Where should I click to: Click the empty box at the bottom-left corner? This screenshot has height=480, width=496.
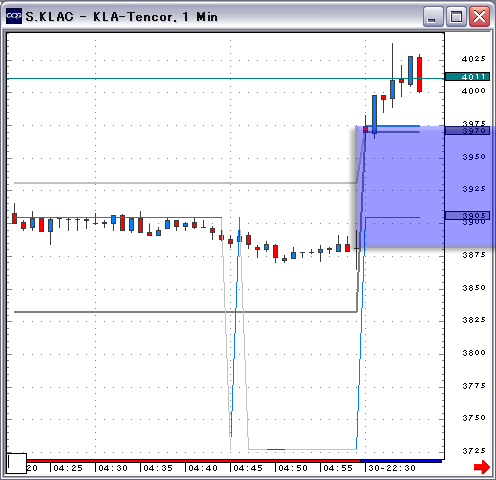click(x=17, y=463)
